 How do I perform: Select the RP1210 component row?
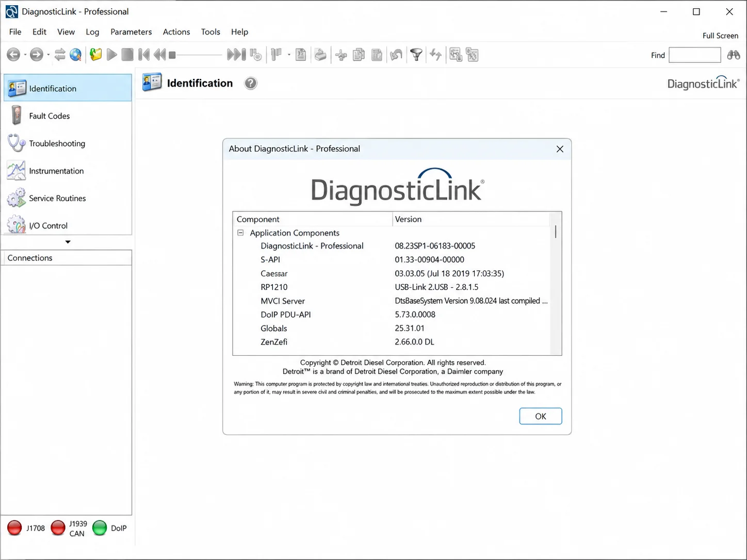point(392,287)
